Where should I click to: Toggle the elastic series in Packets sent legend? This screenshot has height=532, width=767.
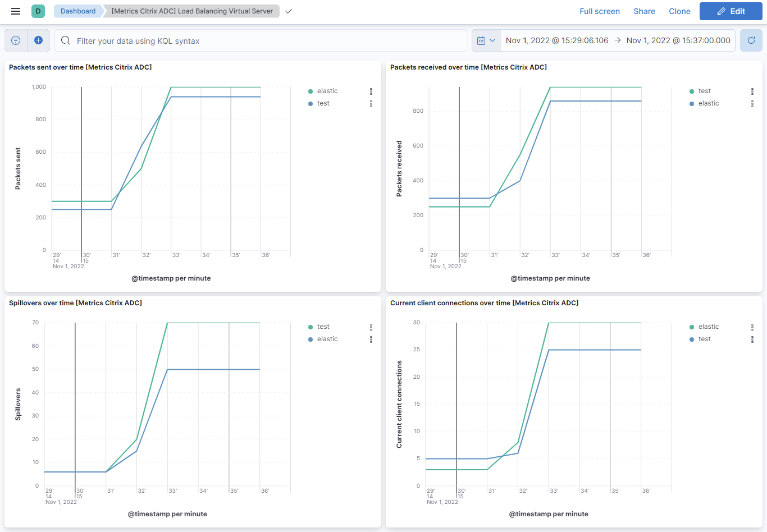tap(326, 90)
